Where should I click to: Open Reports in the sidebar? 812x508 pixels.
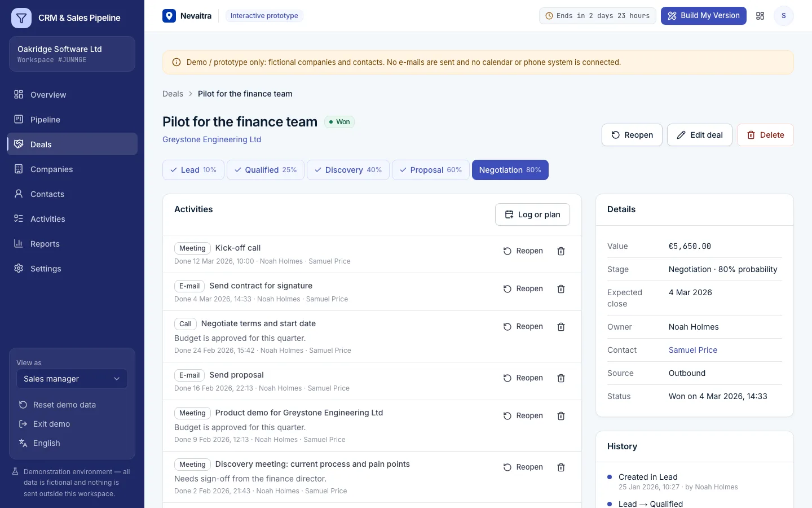click(x=72, y=244)
